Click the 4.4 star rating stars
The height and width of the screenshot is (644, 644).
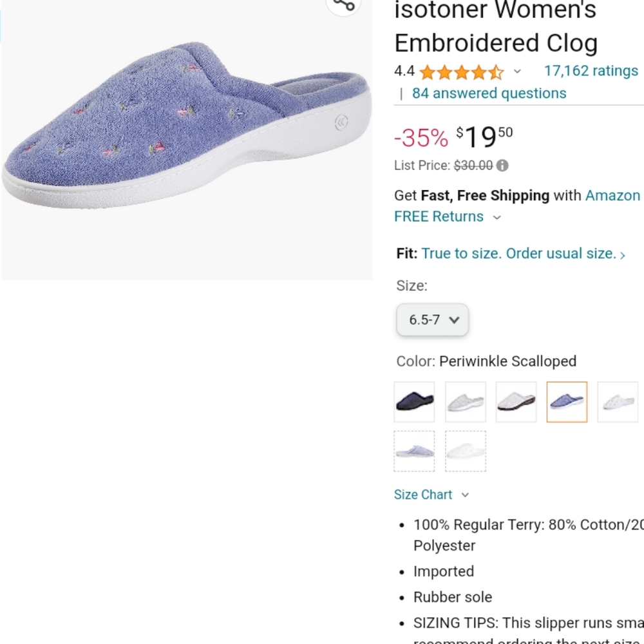[x=459, y=71]
